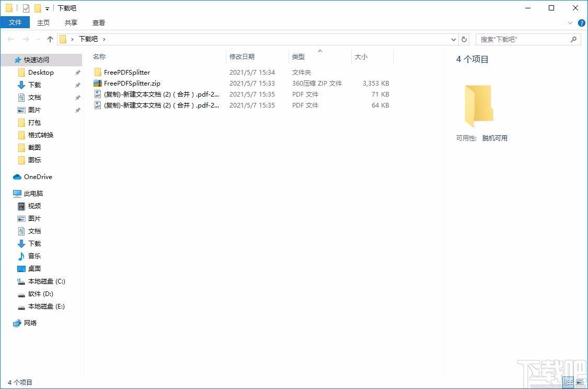
Task: Click the Properties checkmark icon in the title bar
Action: [25, 8]
